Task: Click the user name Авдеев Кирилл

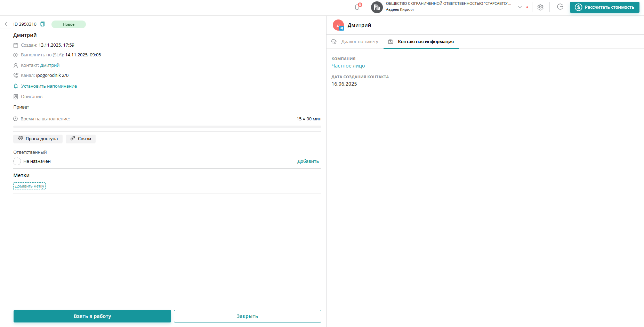Action: tap(400, 10)
